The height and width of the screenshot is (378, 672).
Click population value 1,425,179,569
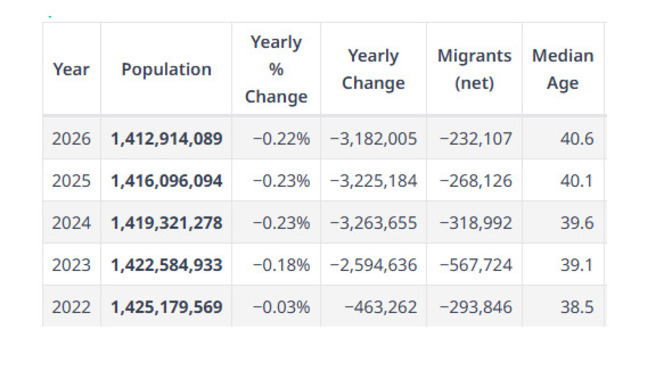coord(167,307)
